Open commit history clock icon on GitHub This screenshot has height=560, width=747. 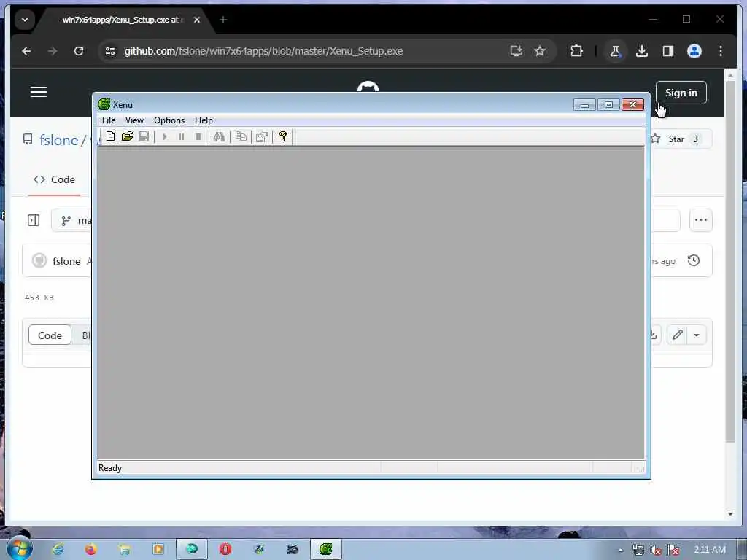[694, 260]
